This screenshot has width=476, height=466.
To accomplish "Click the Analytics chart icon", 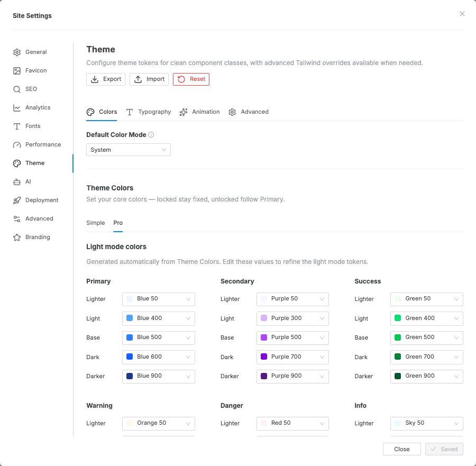I will [x=17, y=108].
